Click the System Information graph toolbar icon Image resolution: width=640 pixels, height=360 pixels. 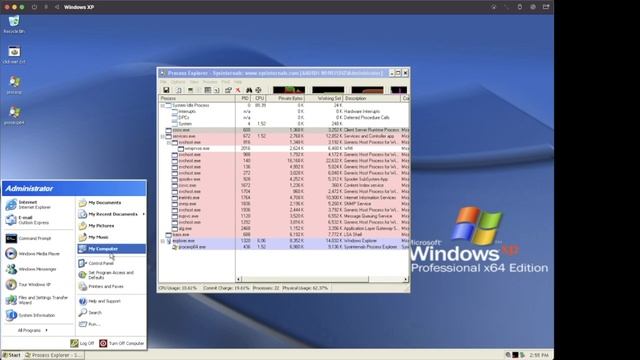tap(190, 90)
